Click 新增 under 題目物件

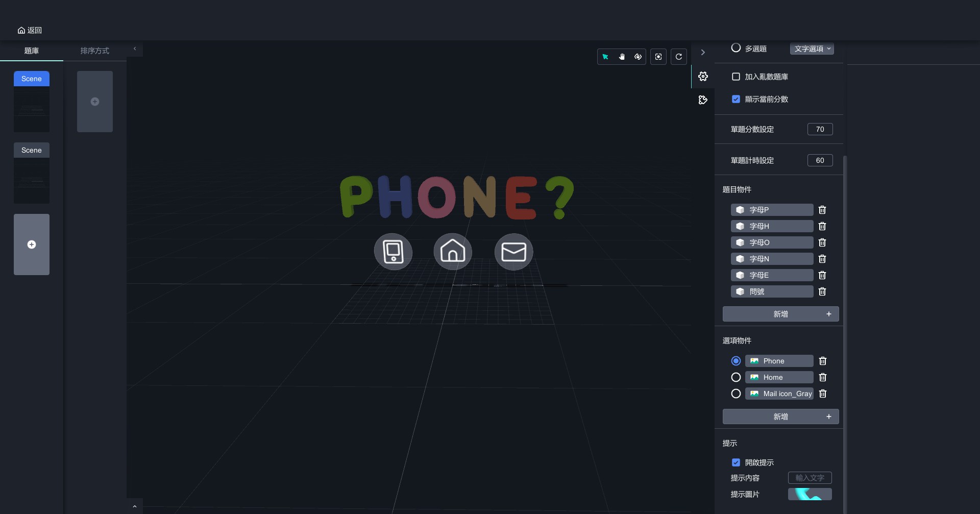(x=780, y=314)
